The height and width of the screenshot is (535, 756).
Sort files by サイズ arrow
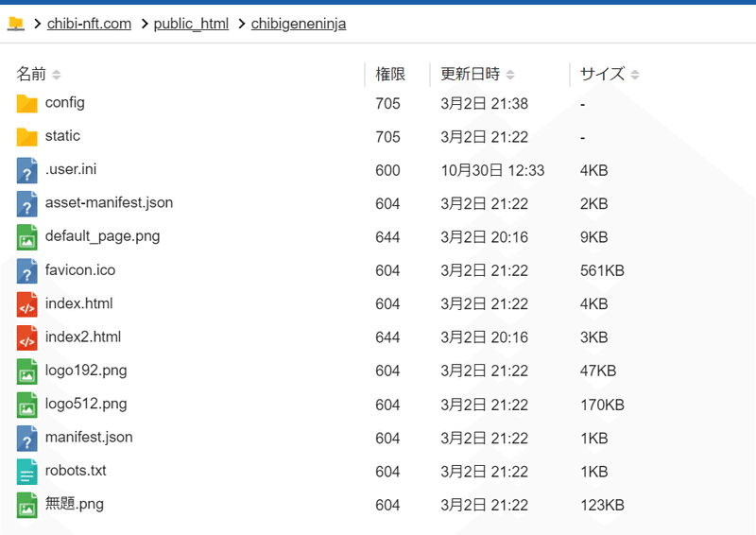[635, 75]
